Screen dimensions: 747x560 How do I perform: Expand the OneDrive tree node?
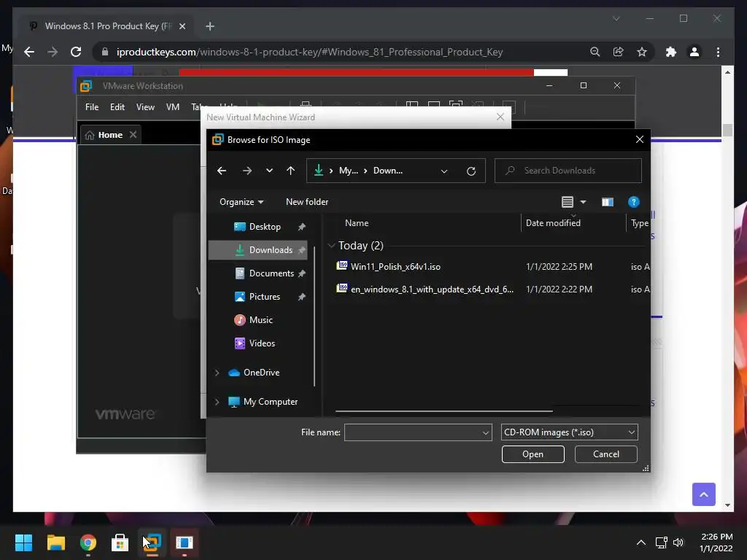[x=217, y=373]
